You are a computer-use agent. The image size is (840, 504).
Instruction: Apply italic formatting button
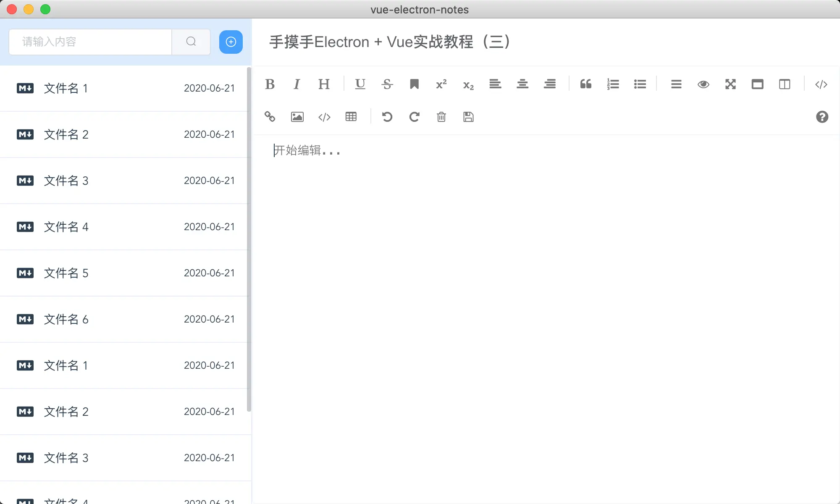pyautogui.click(x=297, y=84)
